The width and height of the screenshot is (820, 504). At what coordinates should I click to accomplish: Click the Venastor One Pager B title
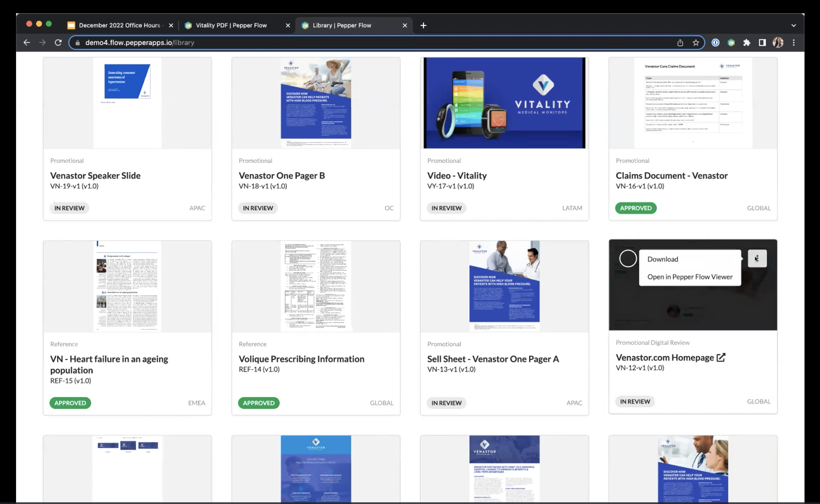282,175
